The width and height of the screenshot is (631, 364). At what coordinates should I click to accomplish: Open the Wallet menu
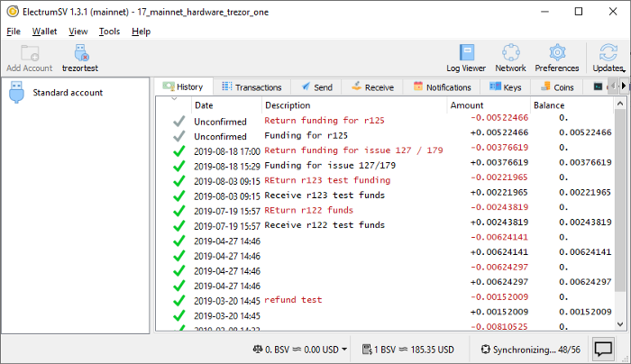tap(44, 32)
